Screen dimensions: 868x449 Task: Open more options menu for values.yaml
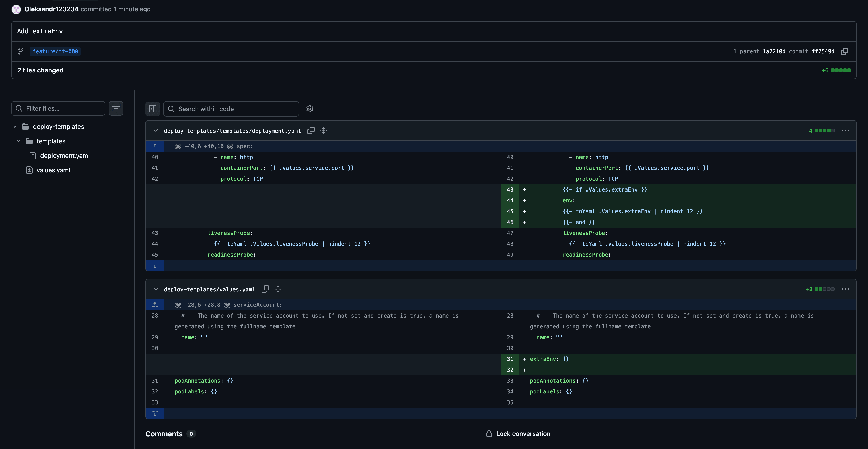coord(845,289)
